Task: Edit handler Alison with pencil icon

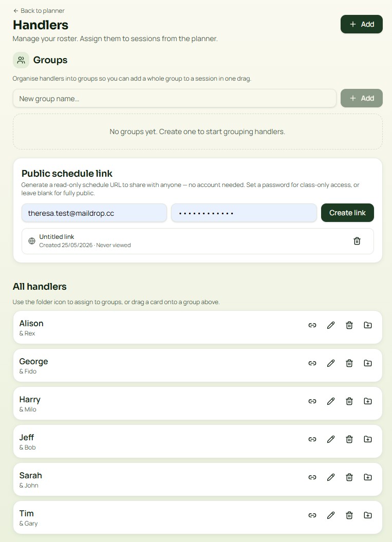Action: point(331,325)
